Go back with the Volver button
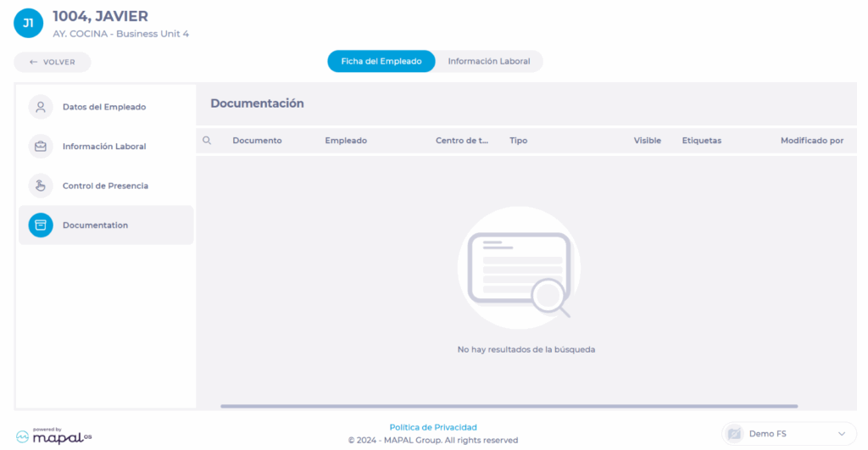868x450 pixels. [53, 62]
